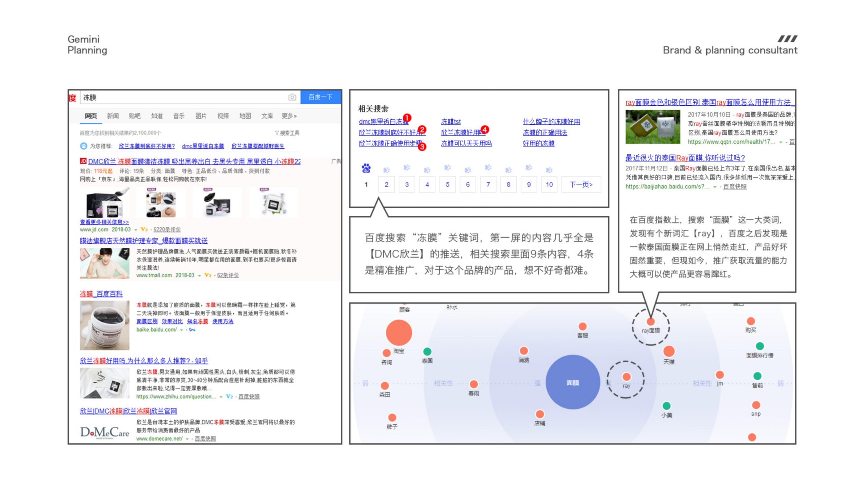Click the 百度一下 search button

320,97
